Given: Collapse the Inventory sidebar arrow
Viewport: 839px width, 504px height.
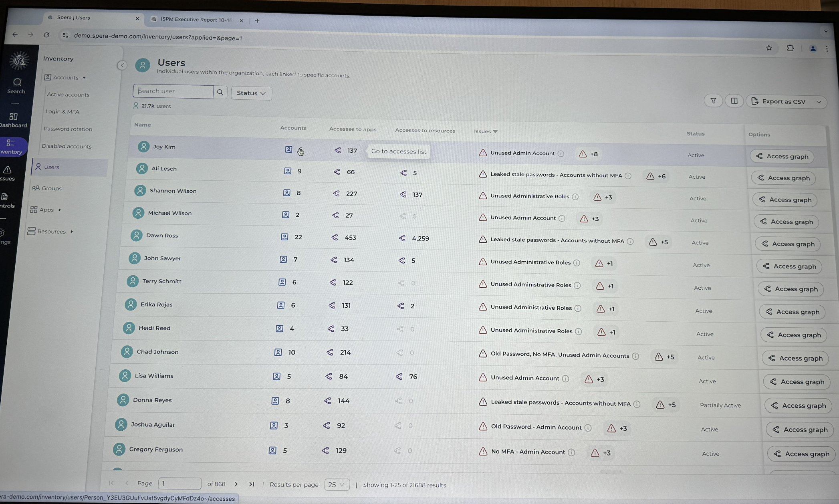Looking at the screenshot, I should tap(122, 65).
